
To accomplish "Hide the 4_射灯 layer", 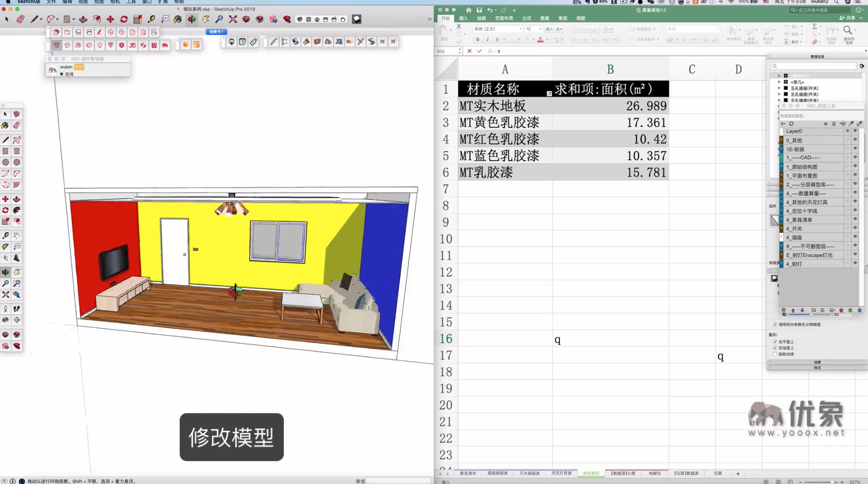I will click(x=855, y=263).
